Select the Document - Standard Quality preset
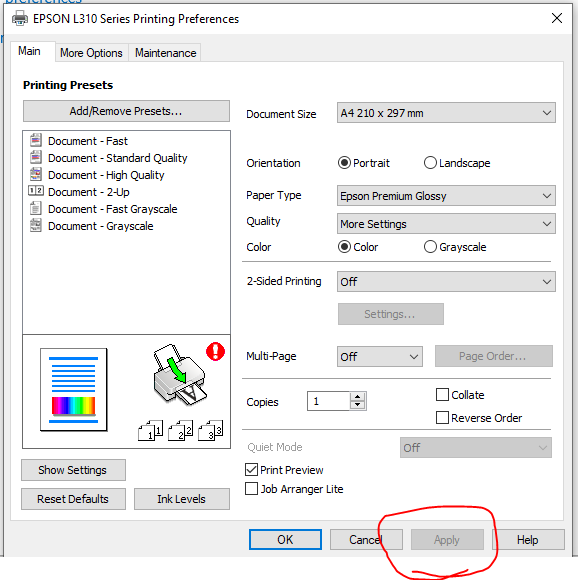 (x=118, y=158)
